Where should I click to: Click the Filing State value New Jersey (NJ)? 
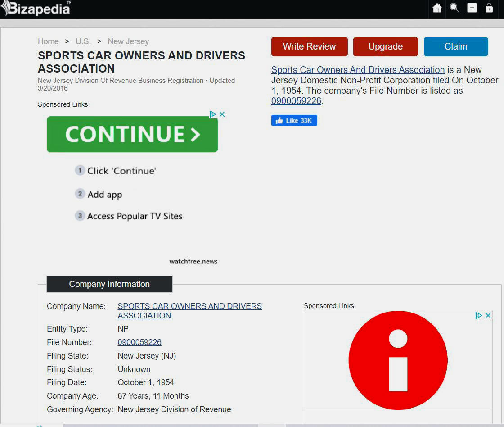(x=147, y=356)
